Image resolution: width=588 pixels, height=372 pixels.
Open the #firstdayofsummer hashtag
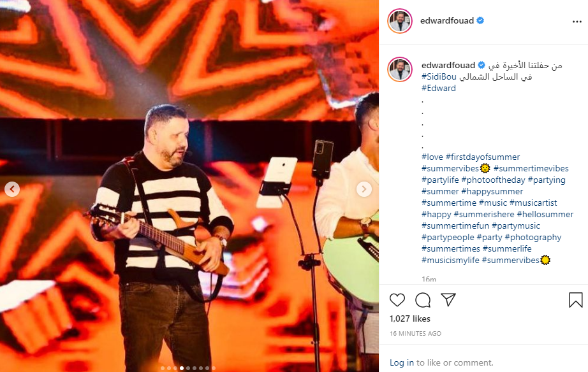(483, 157)
